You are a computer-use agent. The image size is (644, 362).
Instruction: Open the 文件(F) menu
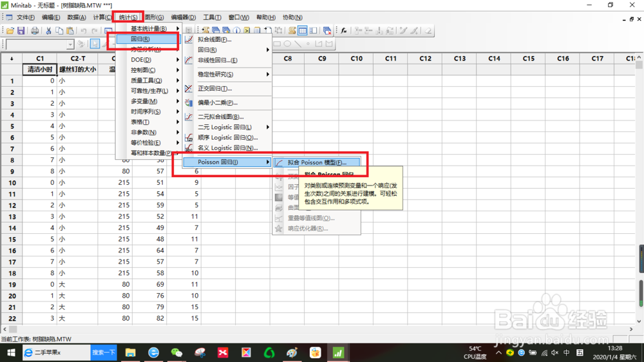click(x=26, y=17)
